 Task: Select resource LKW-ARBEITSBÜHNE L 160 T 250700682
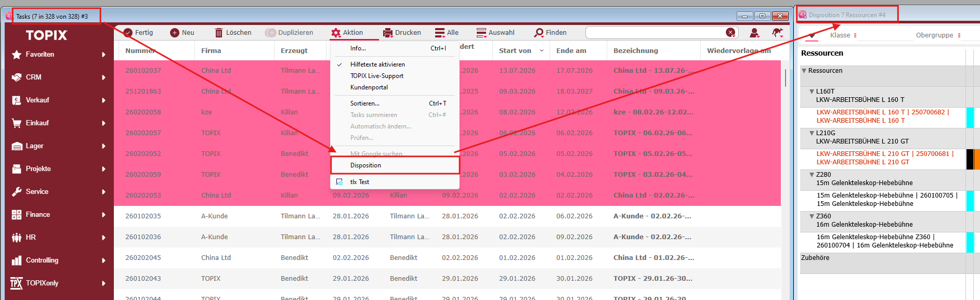point(883,116)
